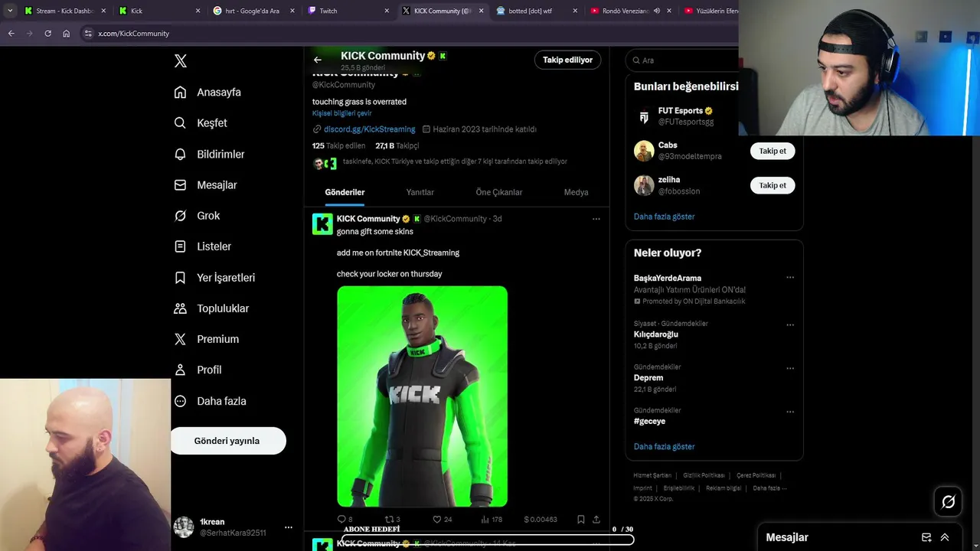Click Gönderi yayınla button
The image size is (980, 551).
(227, 441)
